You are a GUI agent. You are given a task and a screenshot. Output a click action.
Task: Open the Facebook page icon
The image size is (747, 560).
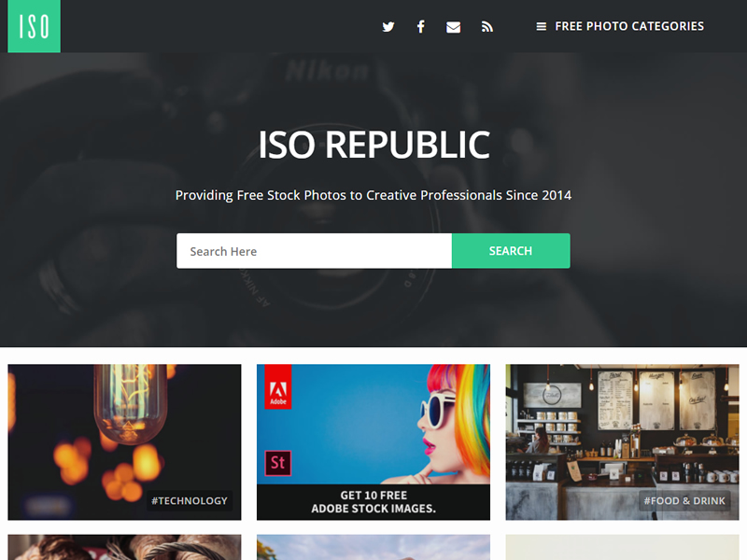421,27
